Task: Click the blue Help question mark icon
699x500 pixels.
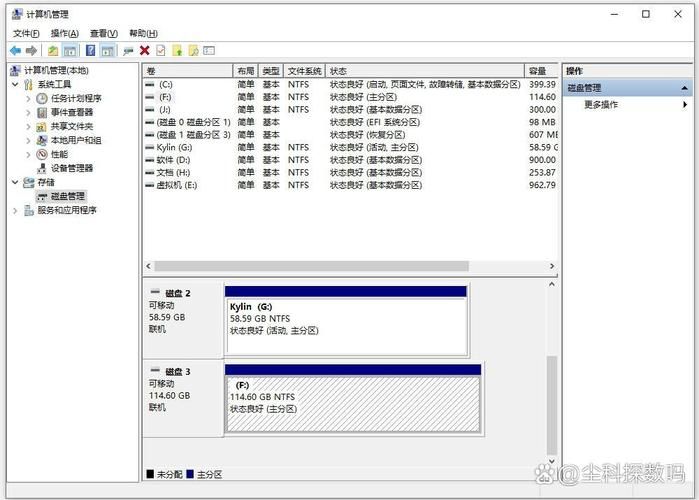Action: (x=90, y=51)
